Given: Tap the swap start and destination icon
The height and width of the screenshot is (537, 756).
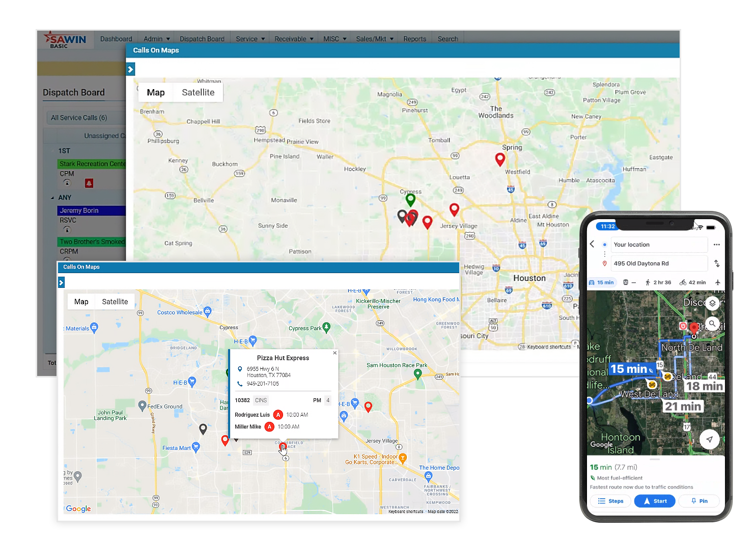Looking at the screenshot, I should point(717,263).
